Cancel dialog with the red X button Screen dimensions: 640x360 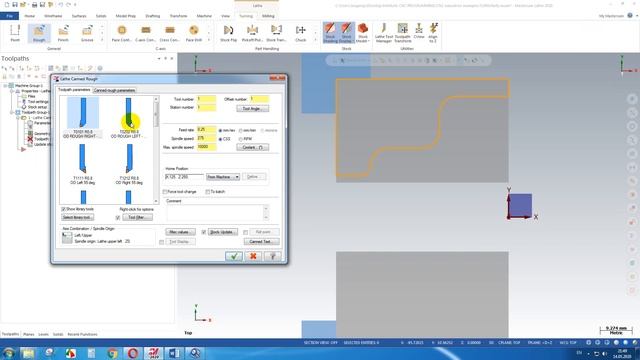click(253, 256)
